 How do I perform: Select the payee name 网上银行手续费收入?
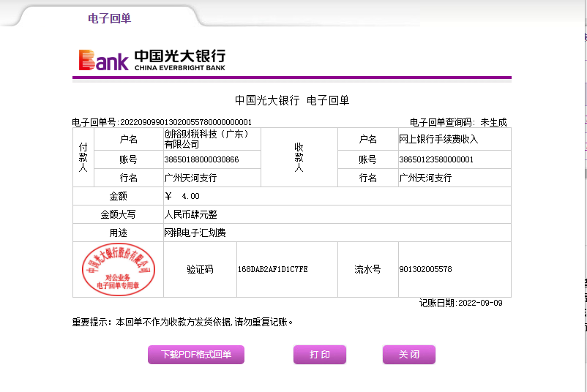click(438, 139)
